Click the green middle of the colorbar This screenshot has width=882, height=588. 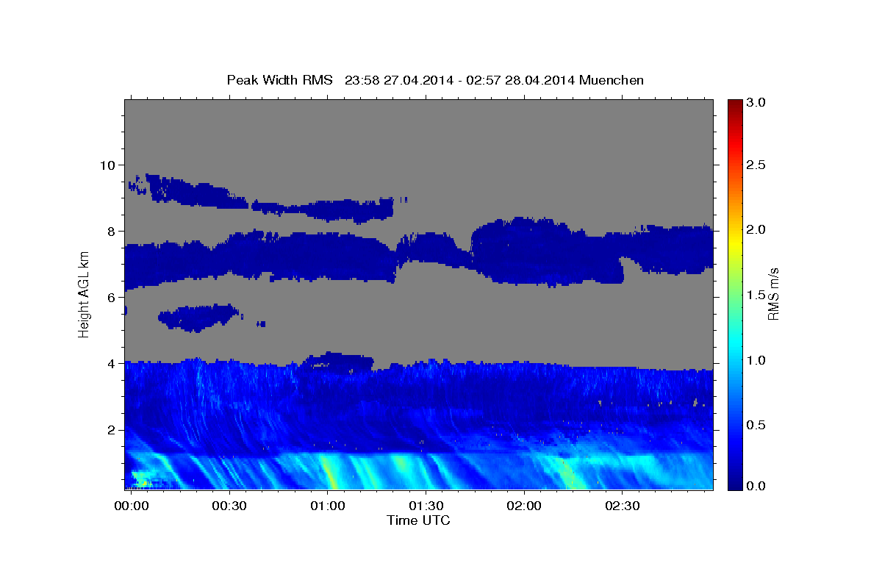tap(735, 294)
